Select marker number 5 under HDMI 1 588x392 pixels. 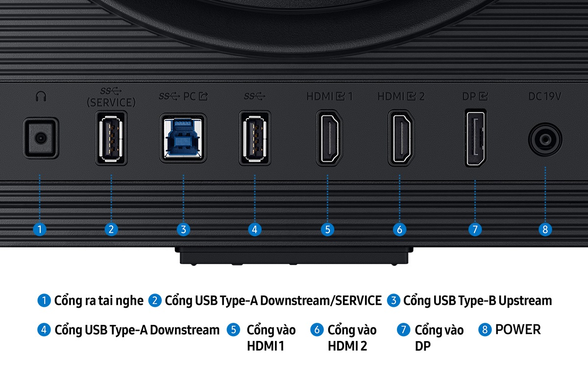coord(327,229)
